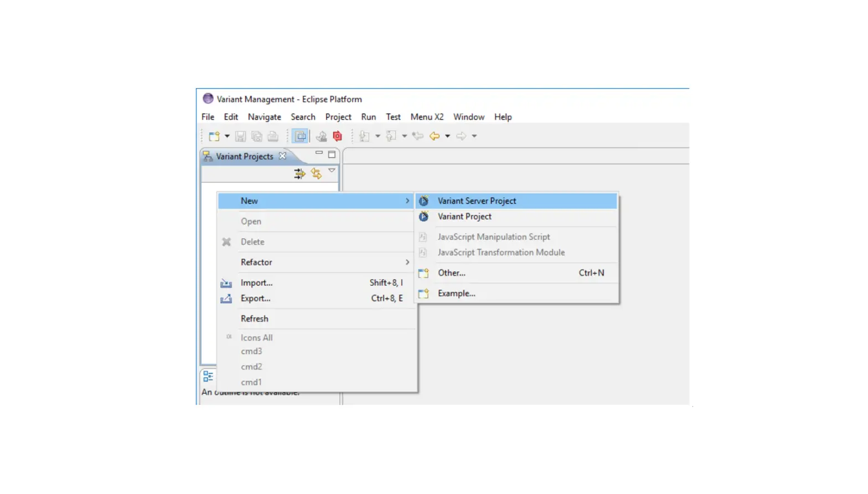Open the Search menu
Viewport: 868px width, 494px height.
[303, 117]
